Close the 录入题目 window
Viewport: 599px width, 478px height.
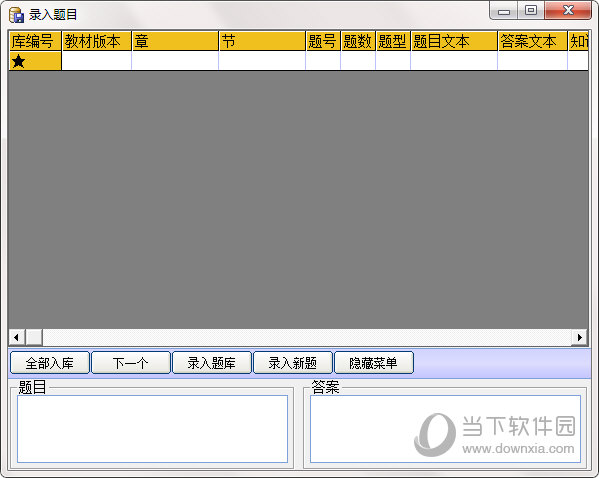pos(568,11)
